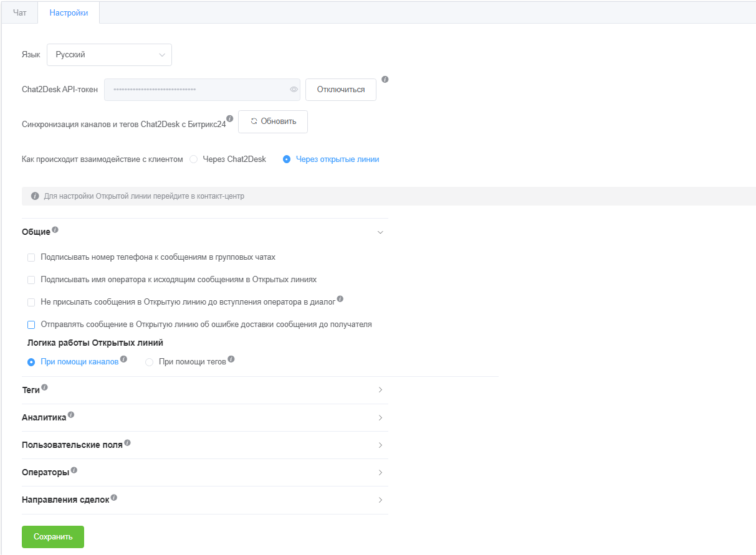Collapse the Общие section
Image resolution: width=756 pixels, height=555 pixels.
[380, 232]
